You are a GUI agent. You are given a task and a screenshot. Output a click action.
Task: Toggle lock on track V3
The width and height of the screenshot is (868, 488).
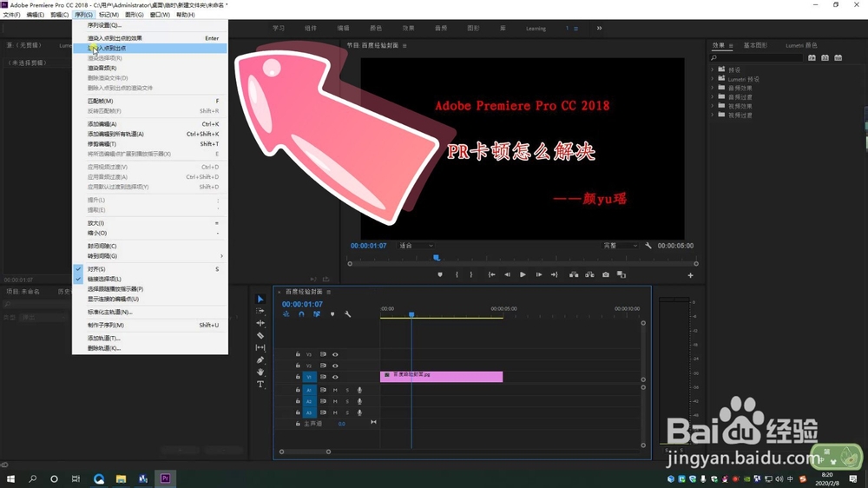(x=298, y=354)
